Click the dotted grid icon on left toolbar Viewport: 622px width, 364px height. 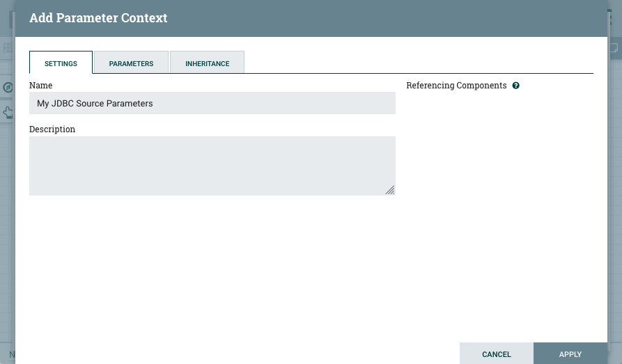coord(8,48)
